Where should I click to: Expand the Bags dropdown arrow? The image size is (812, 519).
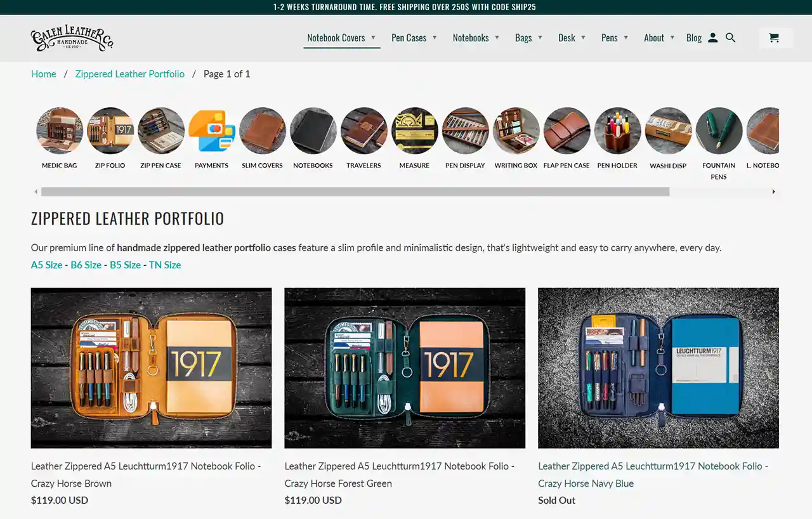click(540, 37)
